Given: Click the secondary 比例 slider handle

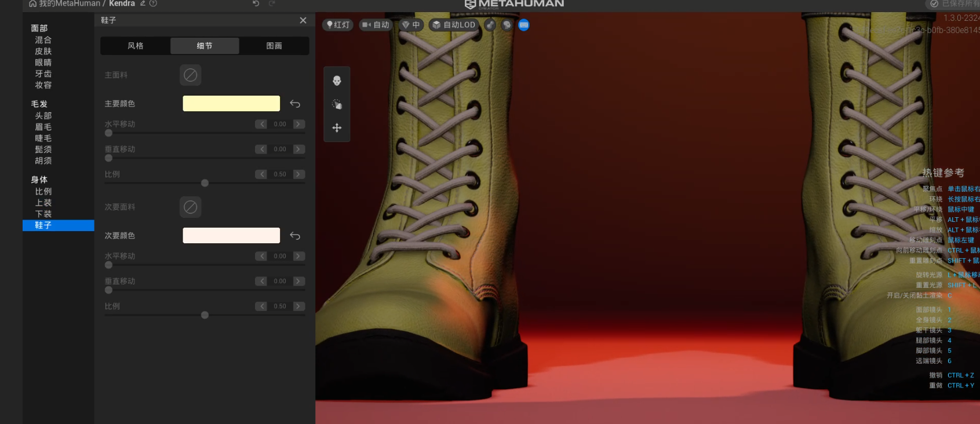Looking at the screenshot, I should 205,315.
